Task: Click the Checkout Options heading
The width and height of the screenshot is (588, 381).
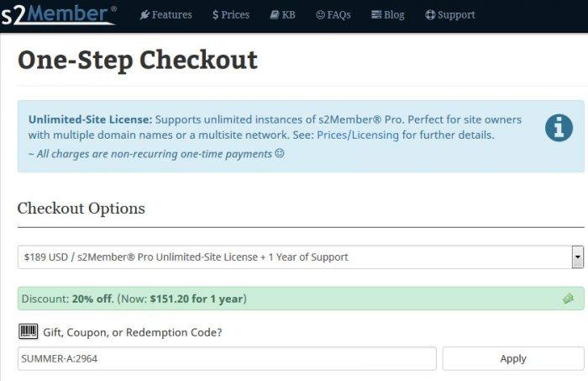Action: [x=81, y=209]
